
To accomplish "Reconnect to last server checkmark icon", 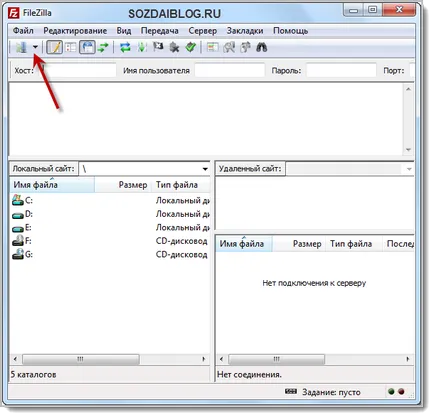I will 191,47.
